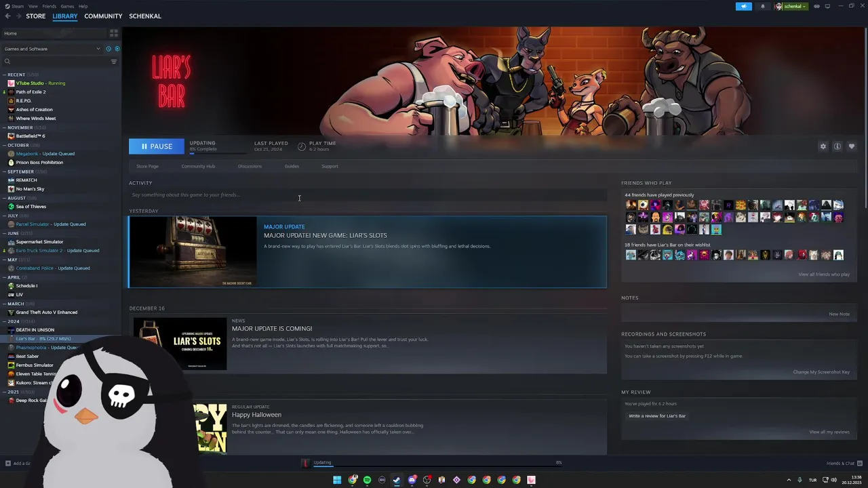Click Change My Screenshot Key
This screenshot has width=868, height=488.
point(821,372)
